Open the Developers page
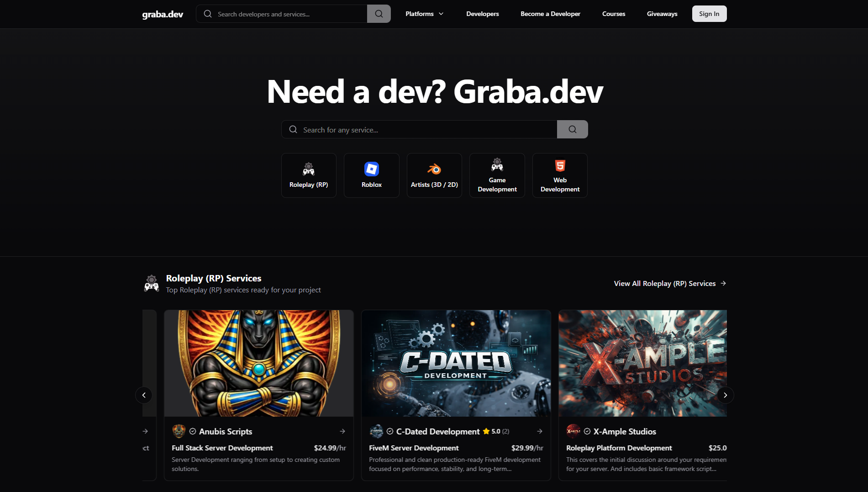The image size is (868, 492). [482, 14]
